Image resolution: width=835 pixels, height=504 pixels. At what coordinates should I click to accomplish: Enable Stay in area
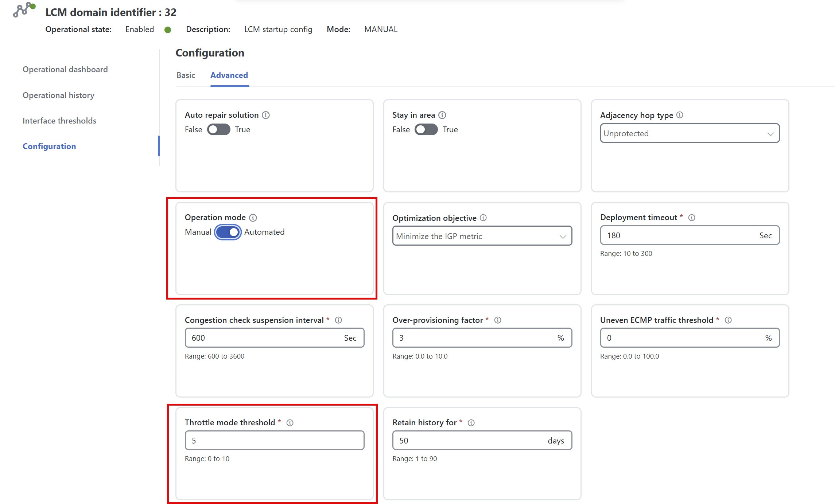point(426,129)
